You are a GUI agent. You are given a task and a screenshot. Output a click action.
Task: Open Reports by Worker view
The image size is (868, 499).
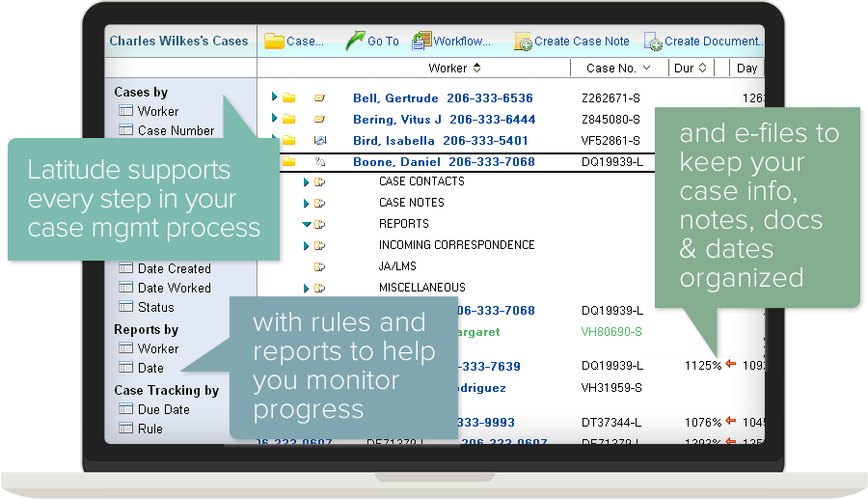point(158,348)
